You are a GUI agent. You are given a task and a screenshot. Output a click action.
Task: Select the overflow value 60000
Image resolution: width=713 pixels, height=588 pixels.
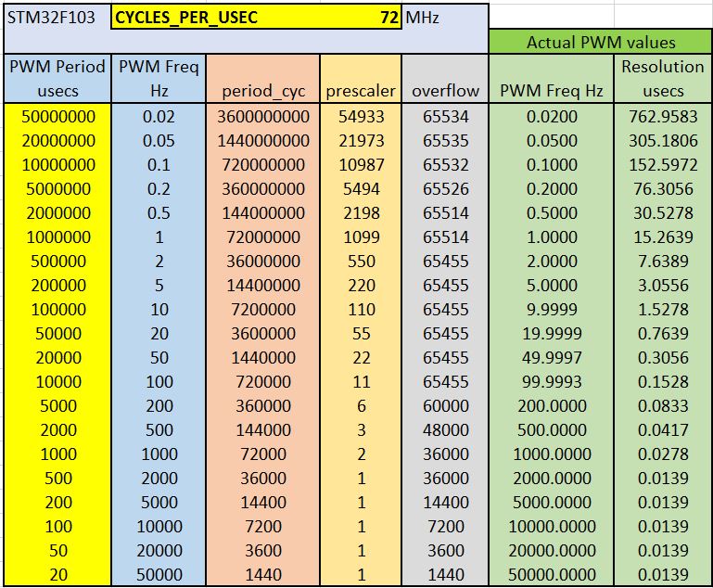(445, 405)
